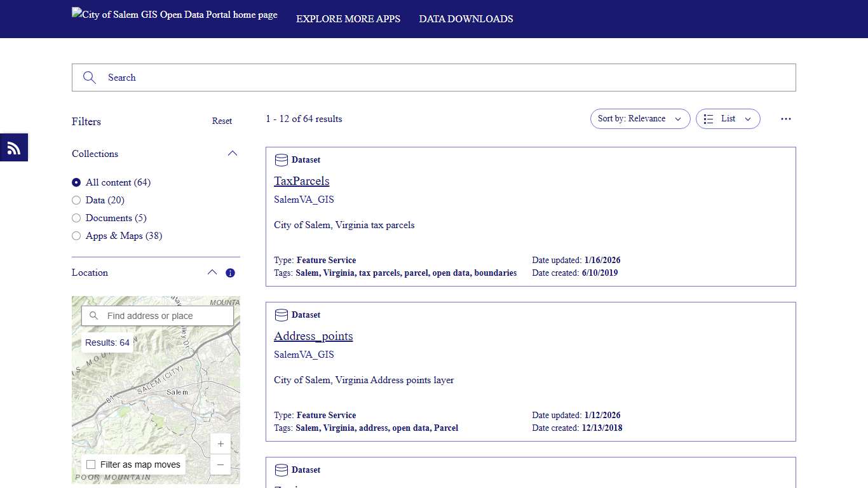Open the DATA DOWNLOADS menu
The height and width of the screenshot is (488, 868).
click(x=466, y=19)
